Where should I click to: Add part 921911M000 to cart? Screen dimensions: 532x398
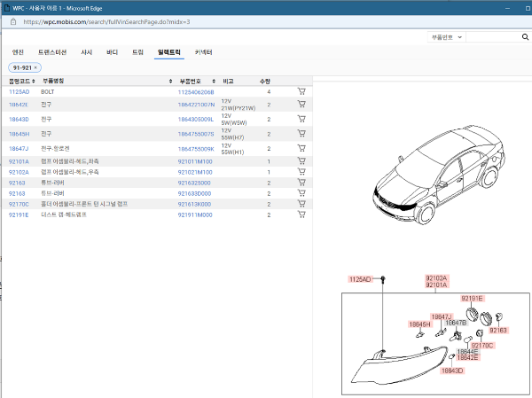coord(301,215)
